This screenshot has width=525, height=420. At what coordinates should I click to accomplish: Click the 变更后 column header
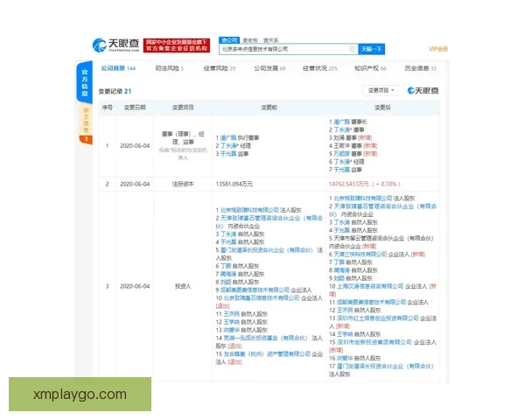pyautogui.click(x=382, y=108)
